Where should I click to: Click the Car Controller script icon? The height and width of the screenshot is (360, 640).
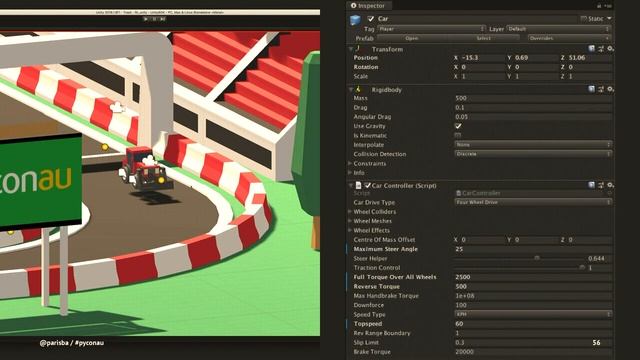(x=358, y=185)
